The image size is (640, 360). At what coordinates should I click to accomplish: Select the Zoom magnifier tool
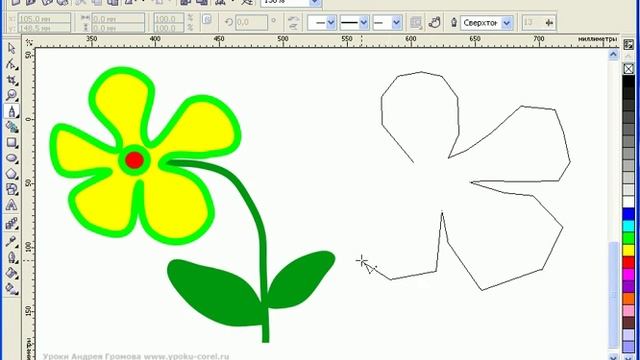[11, 96]
